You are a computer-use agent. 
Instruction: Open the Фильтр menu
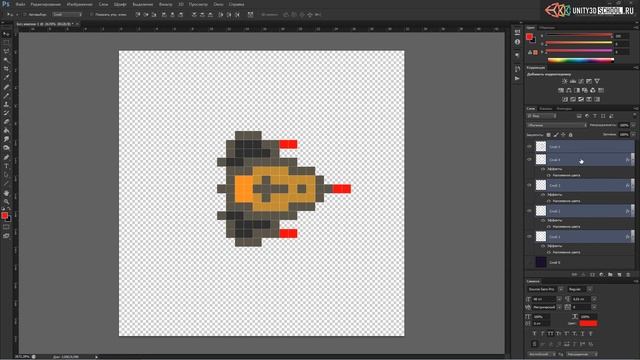click(165, 4)
